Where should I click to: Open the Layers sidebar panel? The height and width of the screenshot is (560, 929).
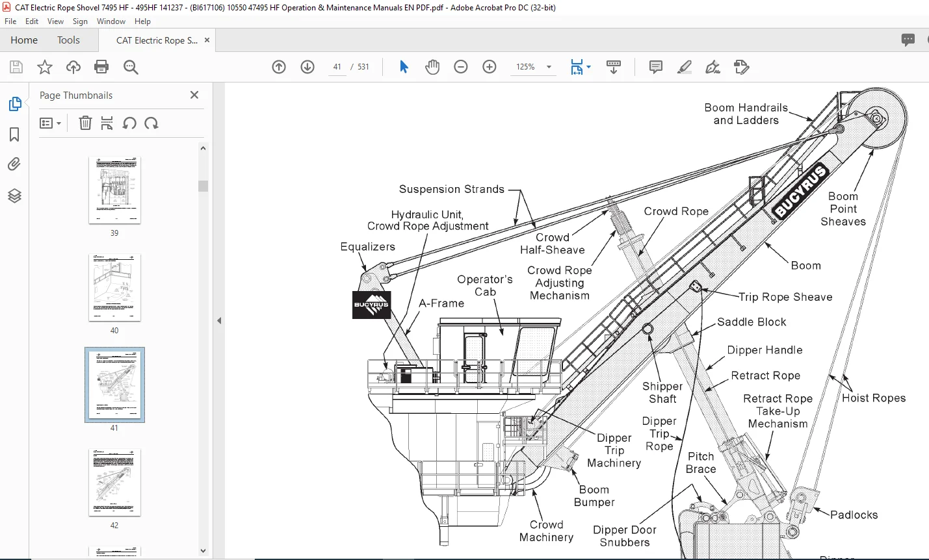14,196
